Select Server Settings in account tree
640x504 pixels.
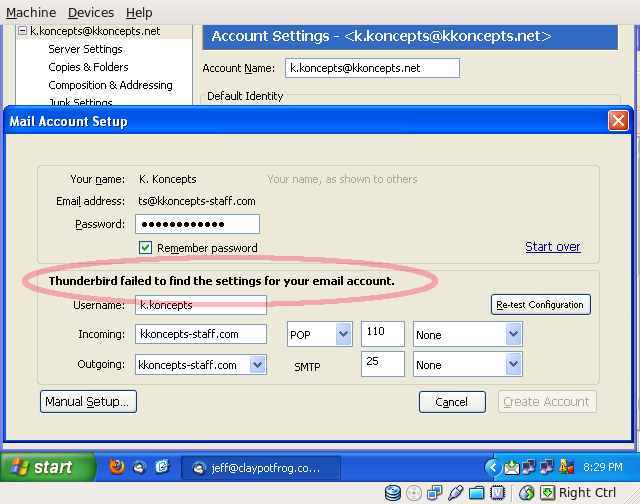(x=85, y=49)
